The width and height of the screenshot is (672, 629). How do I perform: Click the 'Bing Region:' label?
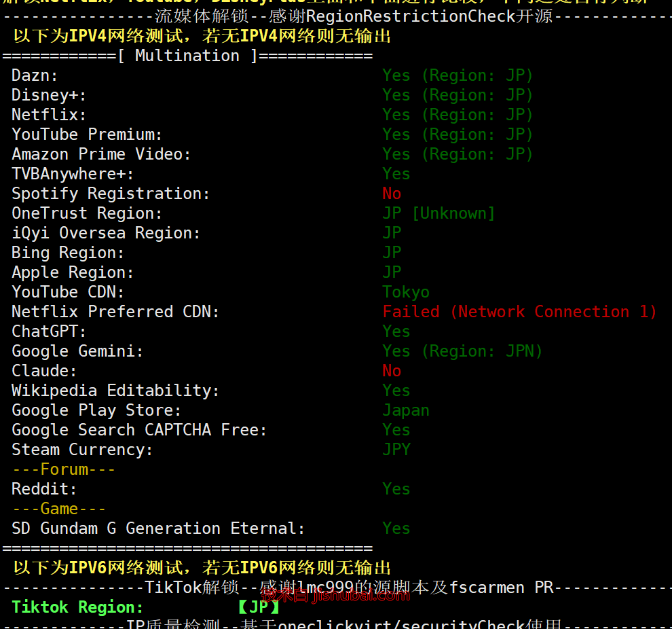point(68,253)
